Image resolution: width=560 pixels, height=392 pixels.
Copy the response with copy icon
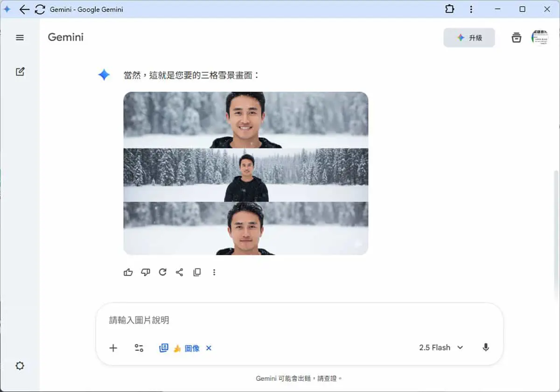[x=197, y=272]
